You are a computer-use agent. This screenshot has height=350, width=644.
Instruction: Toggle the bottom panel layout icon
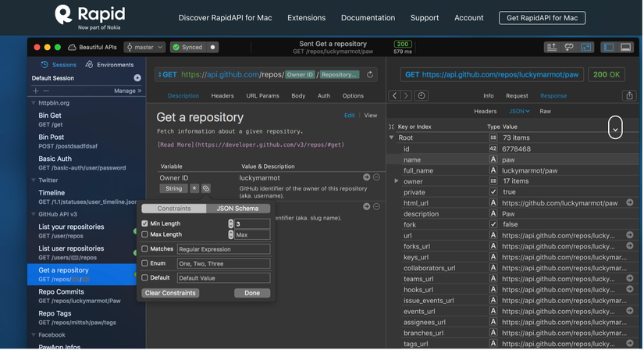coord(625,48)
